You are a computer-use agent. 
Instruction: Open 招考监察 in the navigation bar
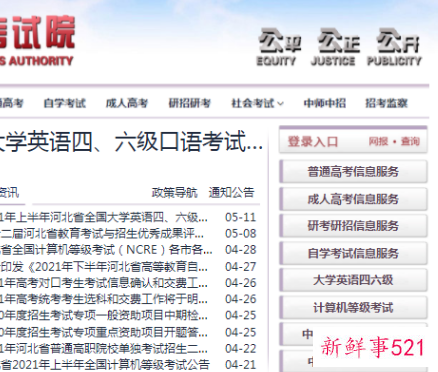[x=386, y=103]
